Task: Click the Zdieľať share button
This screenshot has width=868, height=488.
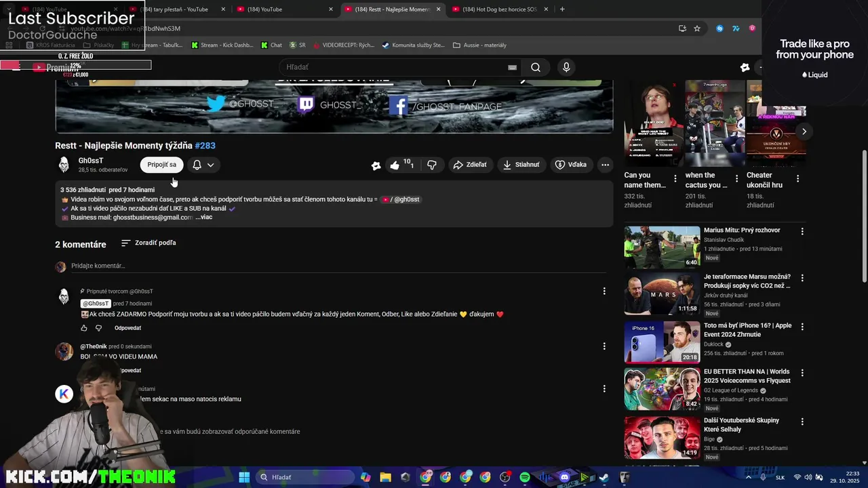Action: (470, 165)
